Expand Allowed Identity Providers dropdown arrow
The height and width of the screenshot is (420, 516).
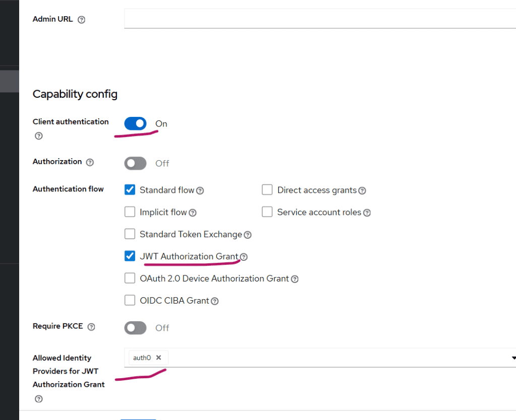pos(513,358)
